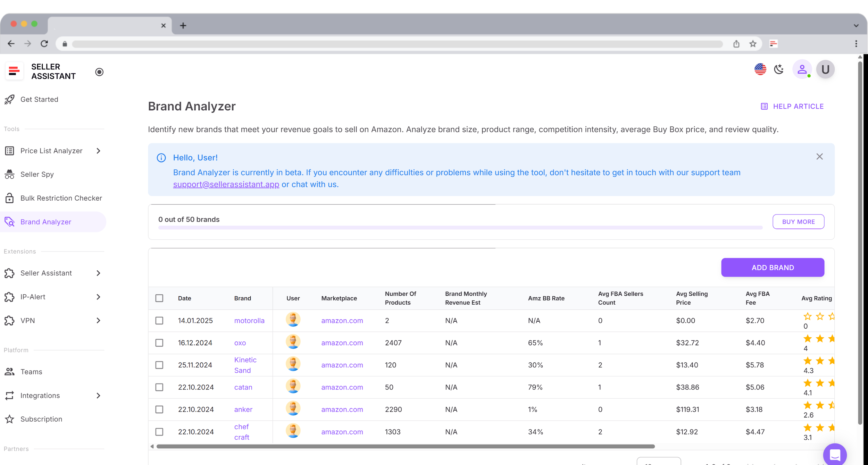This screenshot has width=868, height=465.
Task: Expand the IP-Alert extension options
Action: point(99,297)
